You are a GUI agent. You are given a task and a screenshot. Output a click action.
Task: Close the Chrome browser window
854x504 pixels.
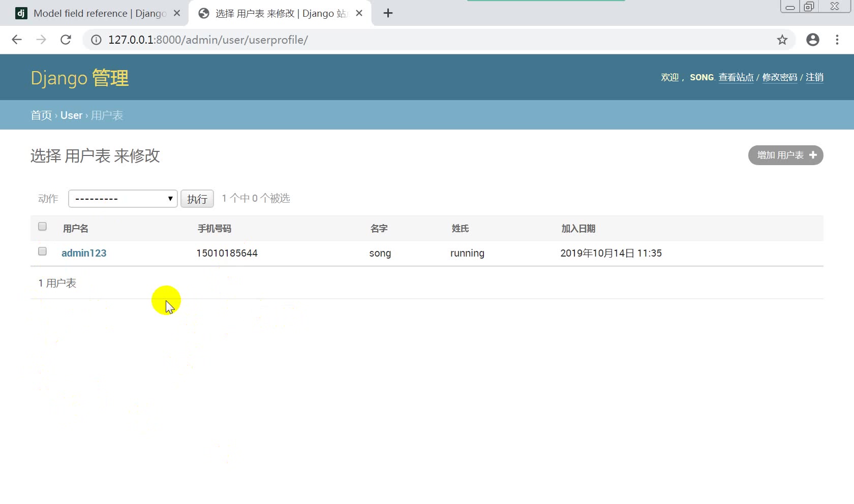coord(835,7)
